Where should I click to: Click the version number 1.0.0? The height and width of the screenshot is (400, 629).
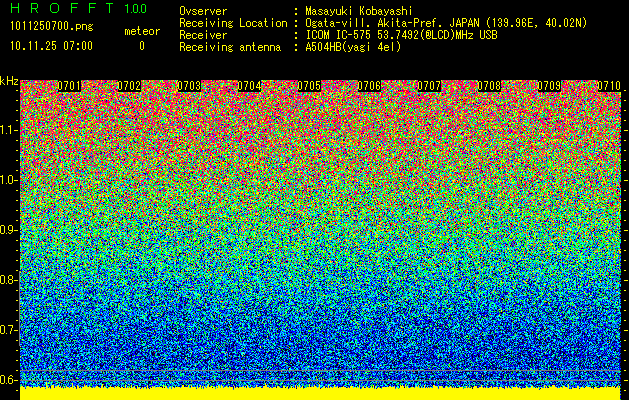pos(136,8)
